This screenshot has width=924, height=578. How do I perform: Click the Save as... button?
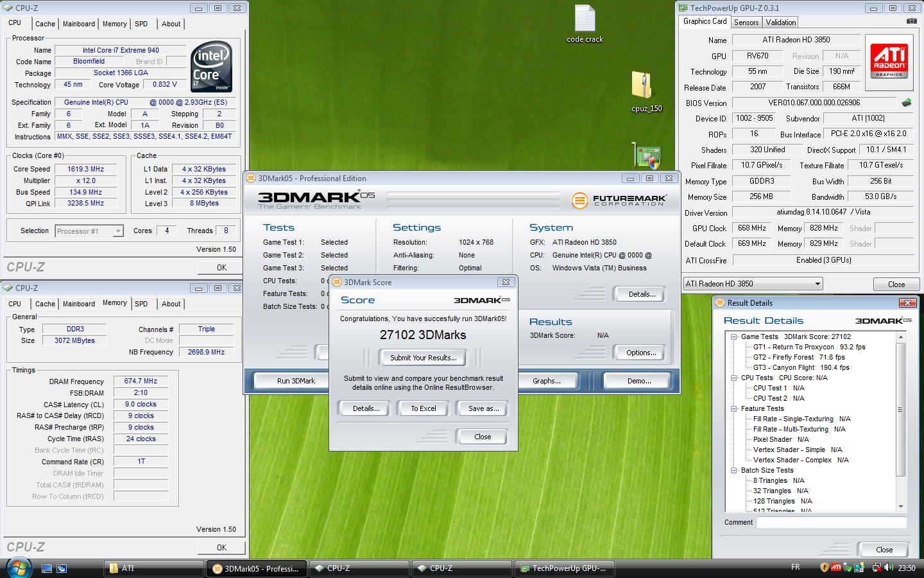click(x=483, y=408)
